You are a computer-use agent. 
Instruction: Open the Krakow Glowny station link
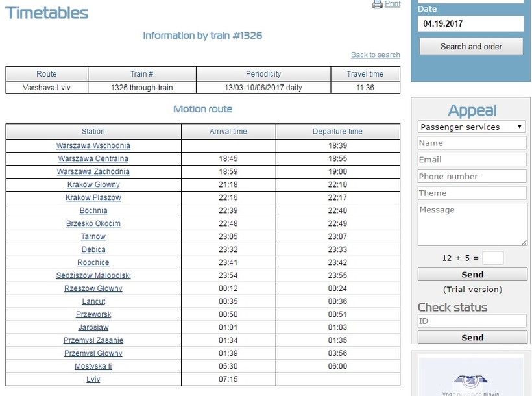[93, 185]
